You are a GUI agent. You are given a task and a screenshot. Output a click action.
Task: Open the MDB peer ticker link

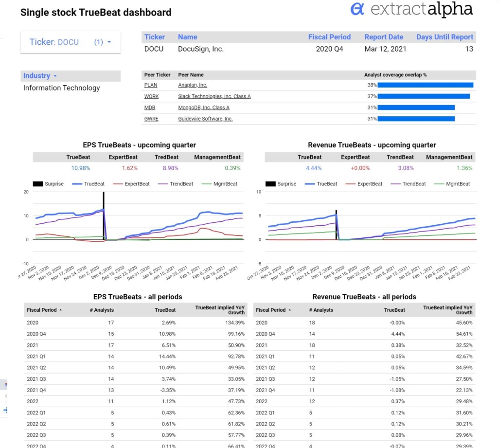(x=150, y=108)
